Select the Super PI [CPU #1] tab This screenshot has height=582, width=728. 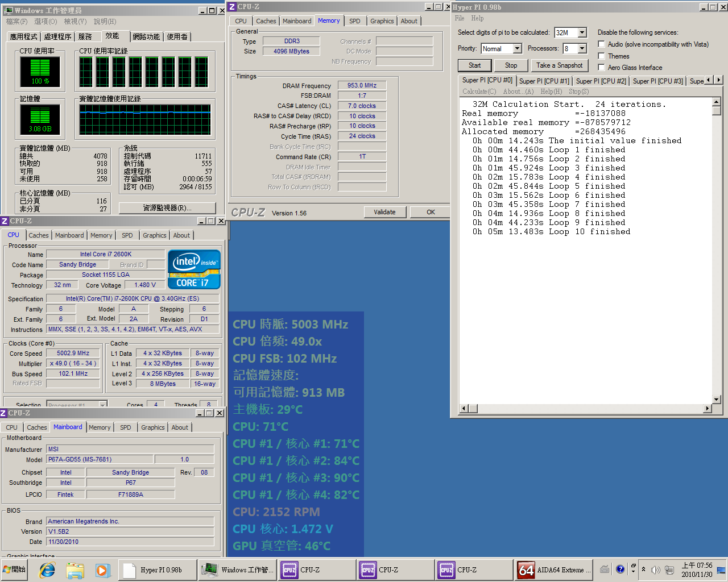pyautogui.click(x=544, y=81)
